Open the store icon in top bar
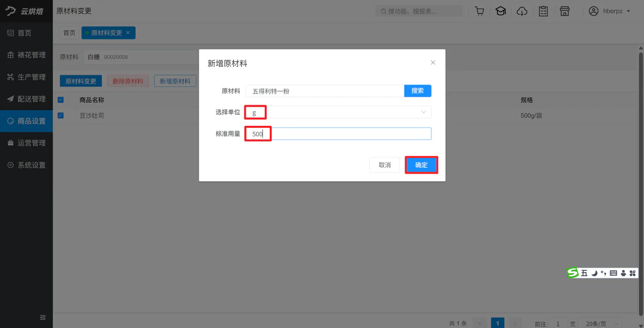This screenshot has width=644, height=328. click(565, 11)
